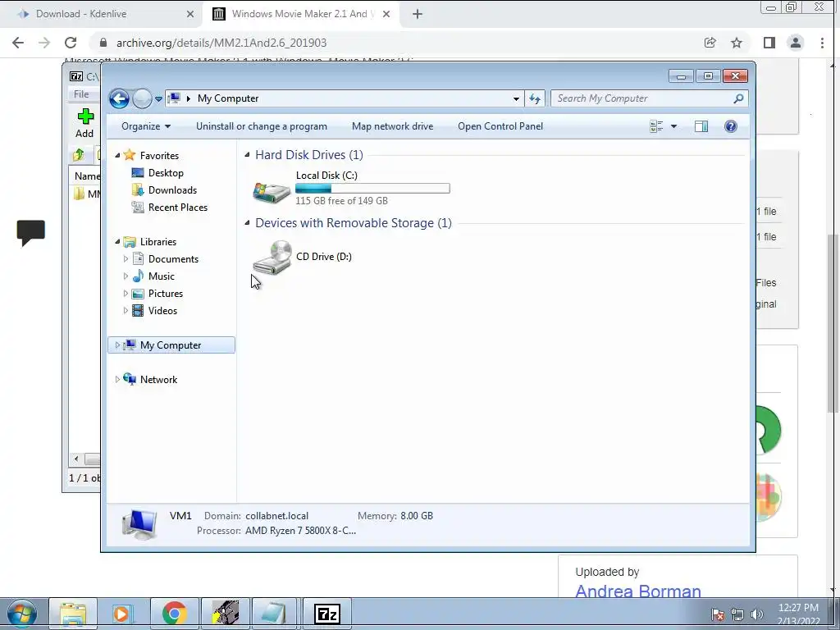
Task: Open Windows Explorer from the taskbar
Action: point(73,614)
